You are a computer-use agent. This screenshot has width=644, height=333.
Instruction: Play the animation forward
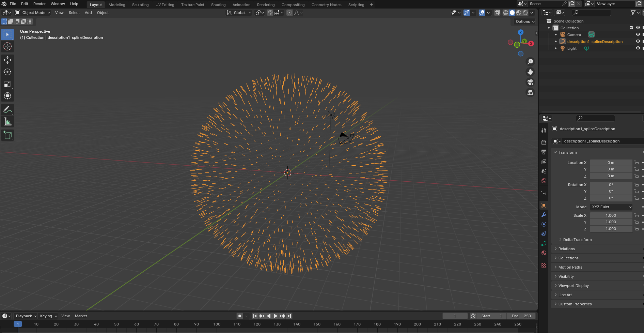[276, 316]
